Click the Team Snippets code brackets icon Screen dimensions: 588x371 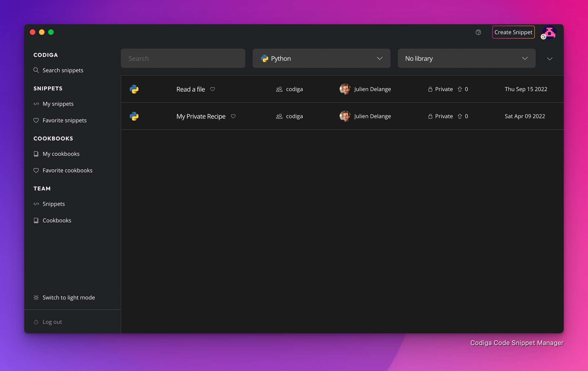[36, 204]
